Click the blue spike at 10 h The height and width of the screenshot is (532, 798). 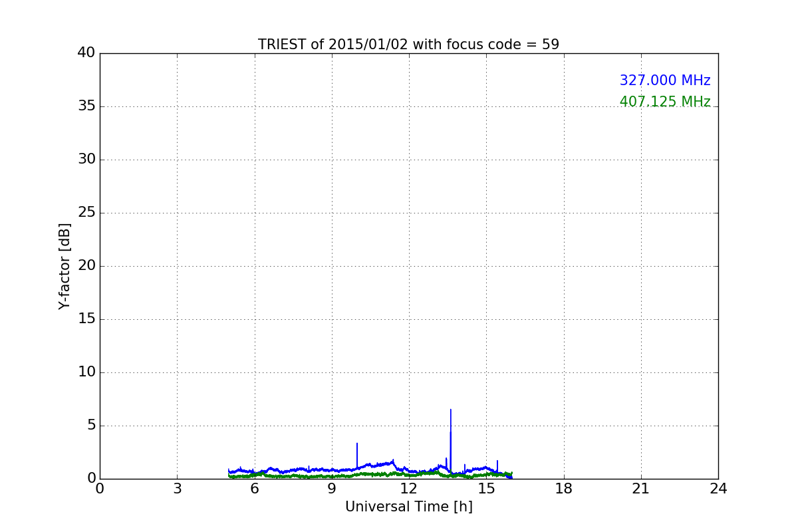pos(357,456)
